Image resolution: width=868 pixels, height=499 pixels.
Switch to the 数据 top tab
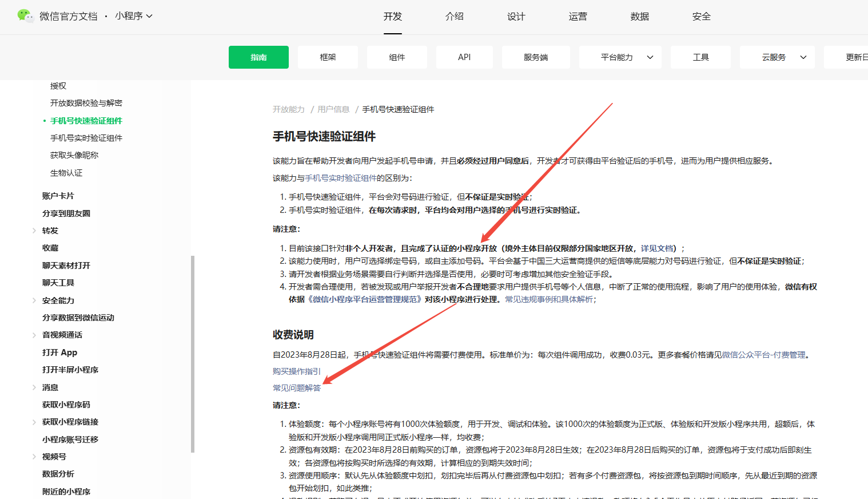point(640,17)
